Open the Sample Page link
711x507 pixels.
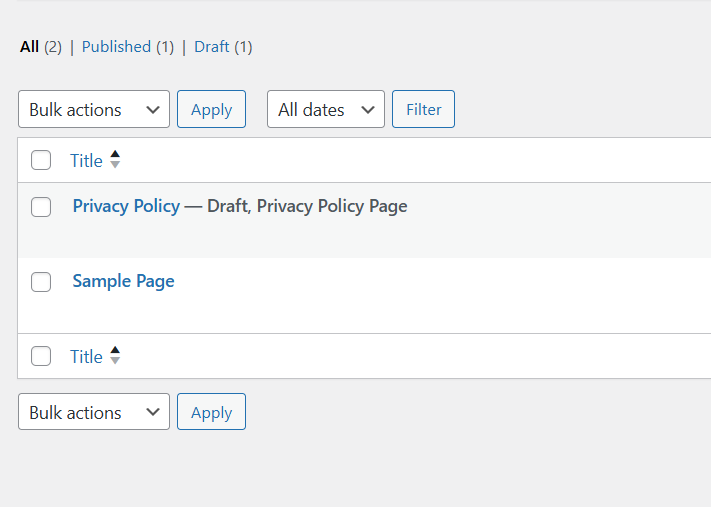pyautogui.click(x=123, y=281)
